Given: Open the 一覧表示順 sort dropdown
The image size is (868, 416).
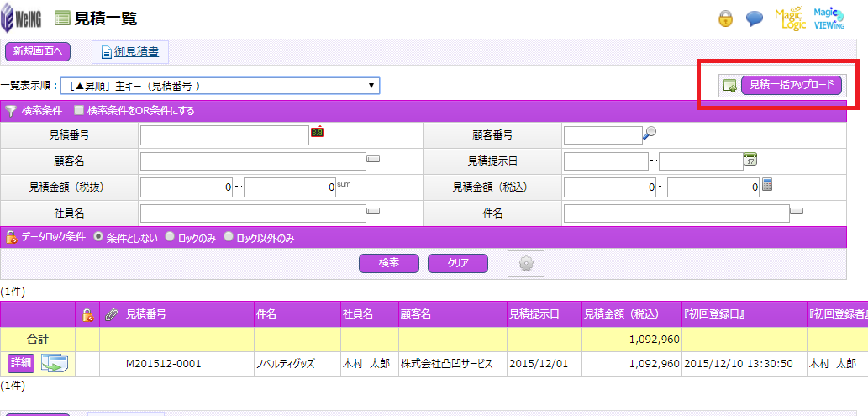Looking at the screenshot, I should [218, 86].
